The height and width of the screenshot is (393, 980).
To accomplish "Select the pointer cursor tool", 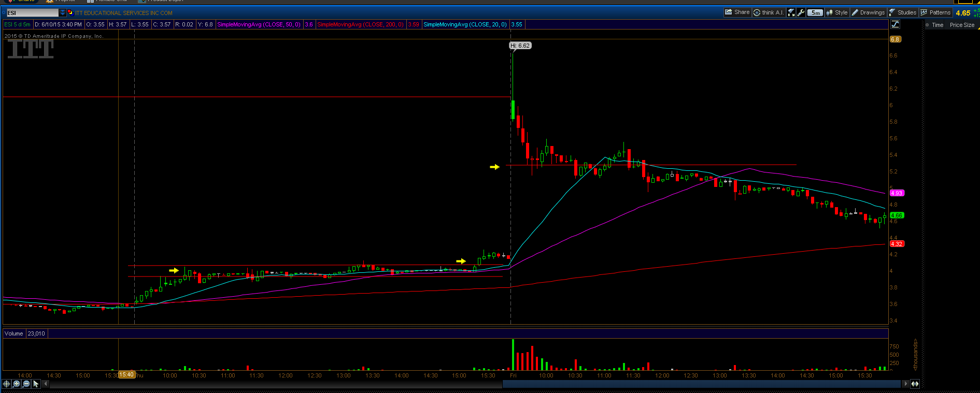I will (x=36, y=384).
